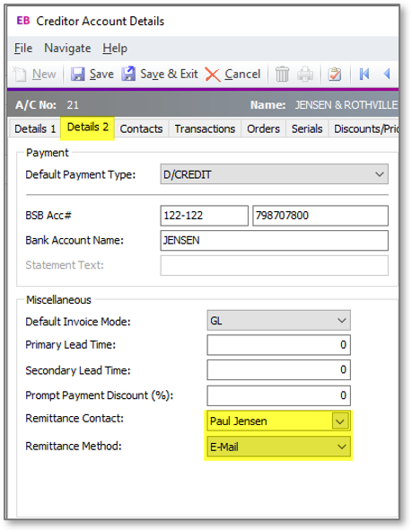This screenshot has width=412, height=532.
Task: Click the Primary Lead Time field
Action: click(x=279, y=345)
